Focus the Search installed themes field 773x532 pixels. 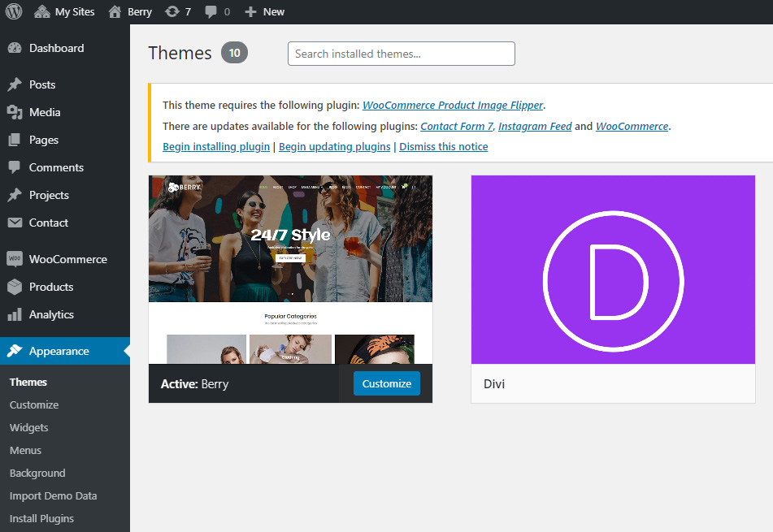402,54
